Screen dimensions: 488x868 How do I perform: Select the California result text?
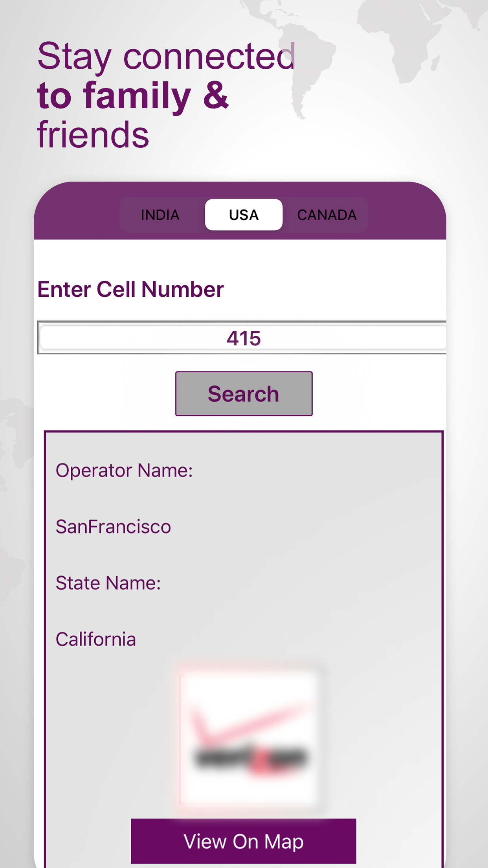[96, 639]
